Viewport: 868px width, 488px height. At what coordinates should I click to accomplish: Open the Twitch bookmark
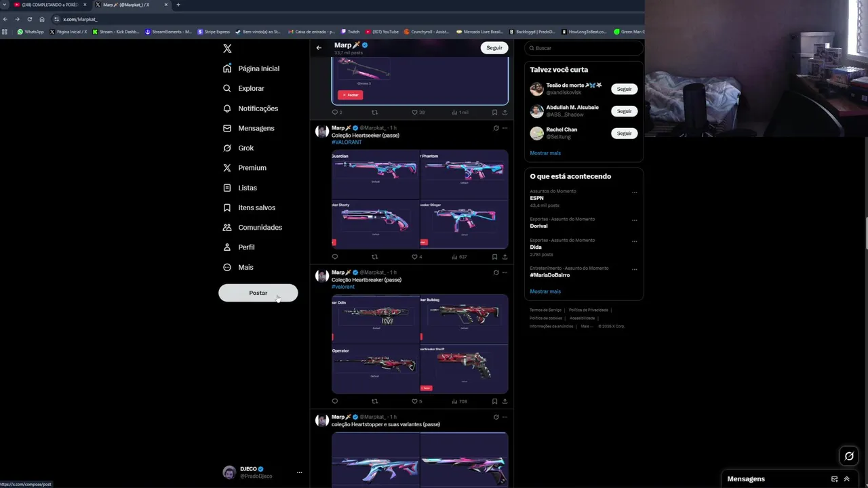click(351, 32)
